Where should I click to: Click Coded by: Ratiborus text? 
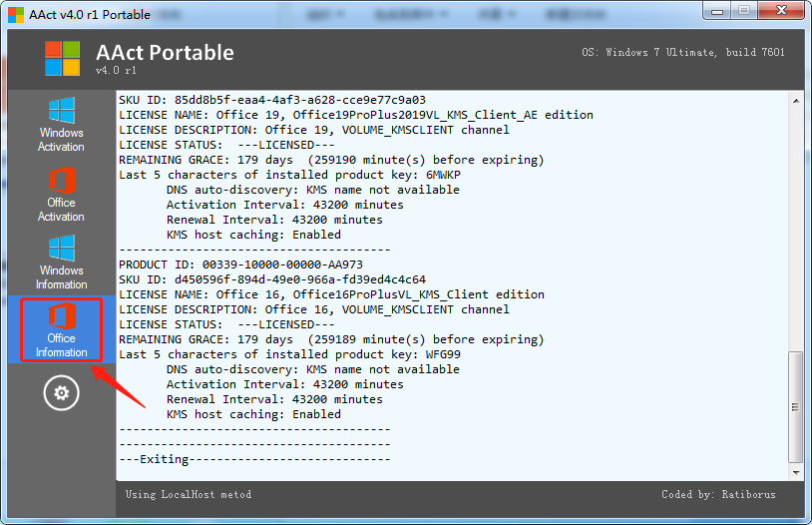[x=718, y=494]
